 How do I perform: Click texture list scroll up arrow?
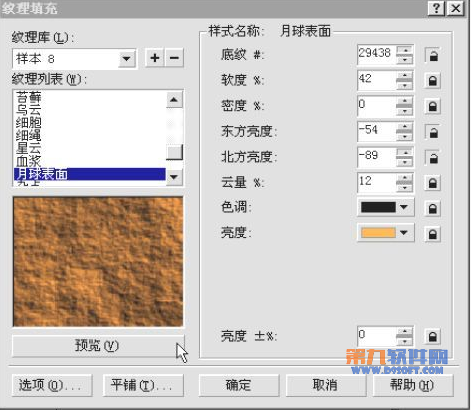coord(174,100)
